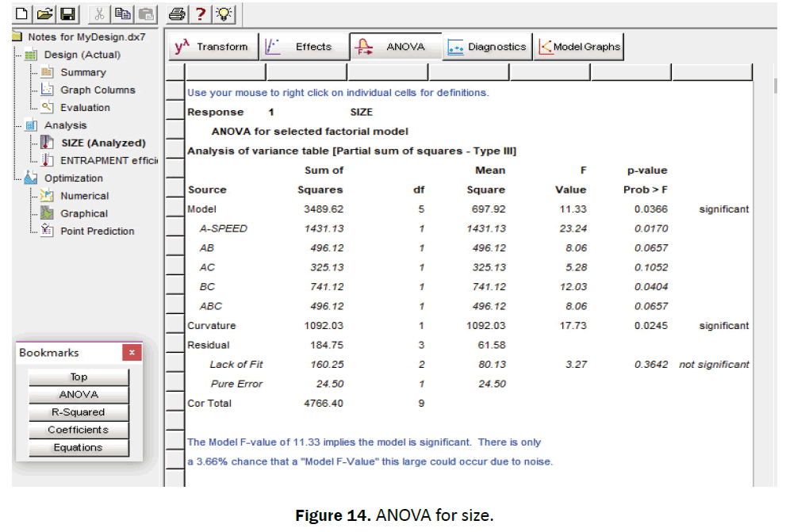The image size is (786, 532).
Task: Open Point Prediction under Optimization
Action: point(97,231)
